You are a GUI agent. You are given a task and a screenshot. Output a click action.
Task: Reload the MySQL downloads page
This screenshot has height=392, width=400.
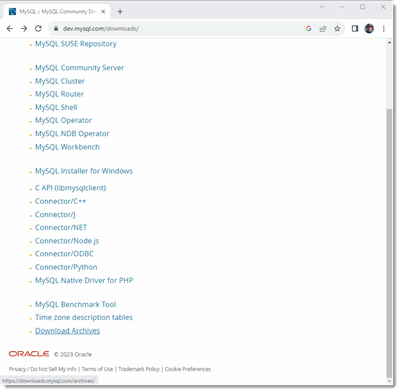click(38, 29)
